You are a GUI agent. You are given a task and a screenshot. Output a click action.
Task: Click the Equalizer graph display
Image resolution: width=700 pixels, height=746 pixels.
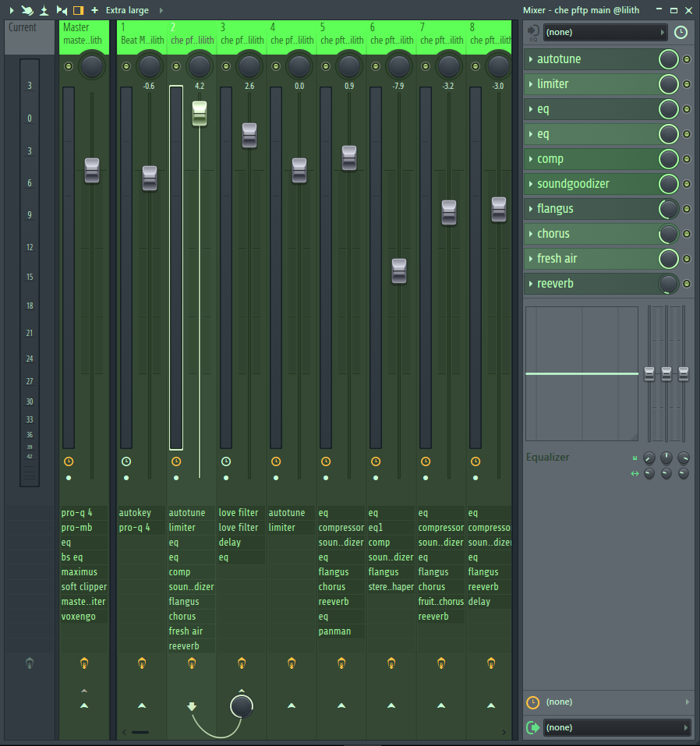582,374
